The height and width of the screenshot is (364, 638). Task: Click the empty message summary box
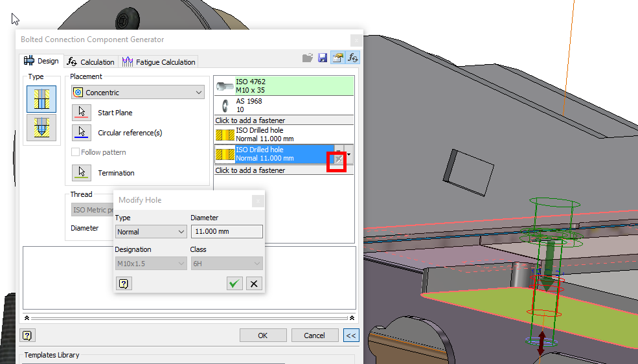189,278
